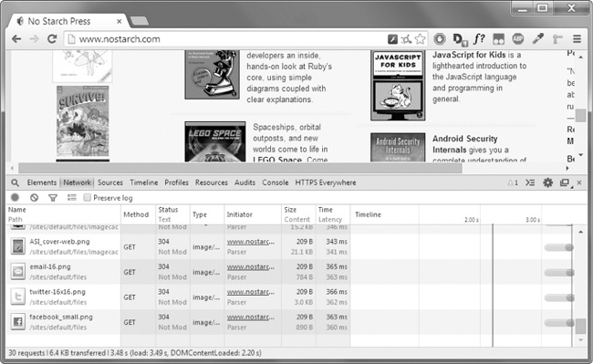Sort by the Type column header

click(x=206, y=214)
